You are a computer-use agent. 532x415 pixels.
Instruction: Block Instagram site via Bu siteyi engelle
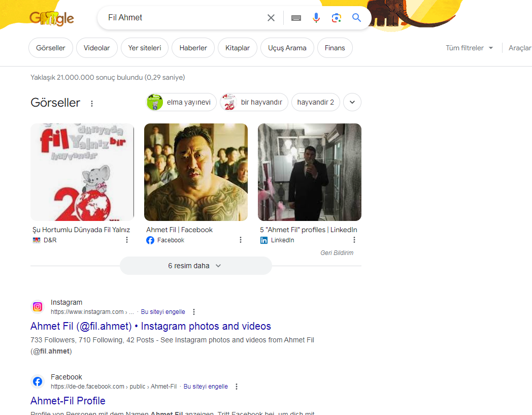(163, 312)
